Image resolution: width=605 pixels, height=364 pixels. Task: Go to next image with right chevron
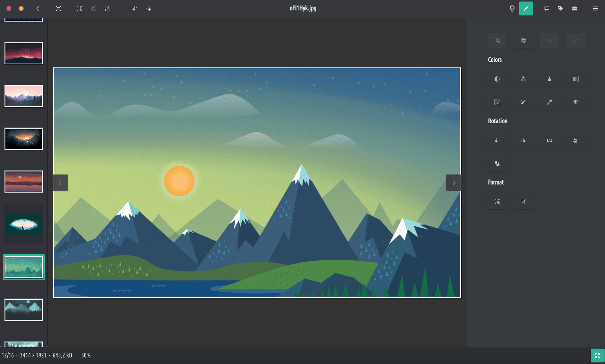[x=454, y=183]
